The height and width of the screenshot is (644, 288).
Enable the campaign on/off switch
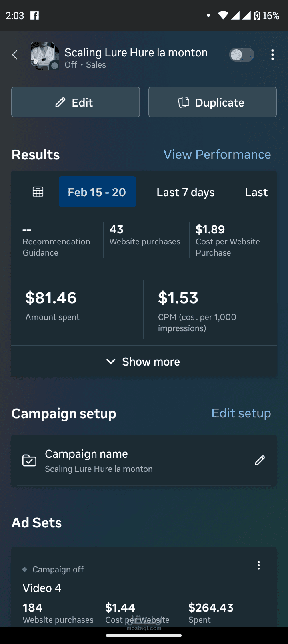pyautogui.click(x=241, y=54)
